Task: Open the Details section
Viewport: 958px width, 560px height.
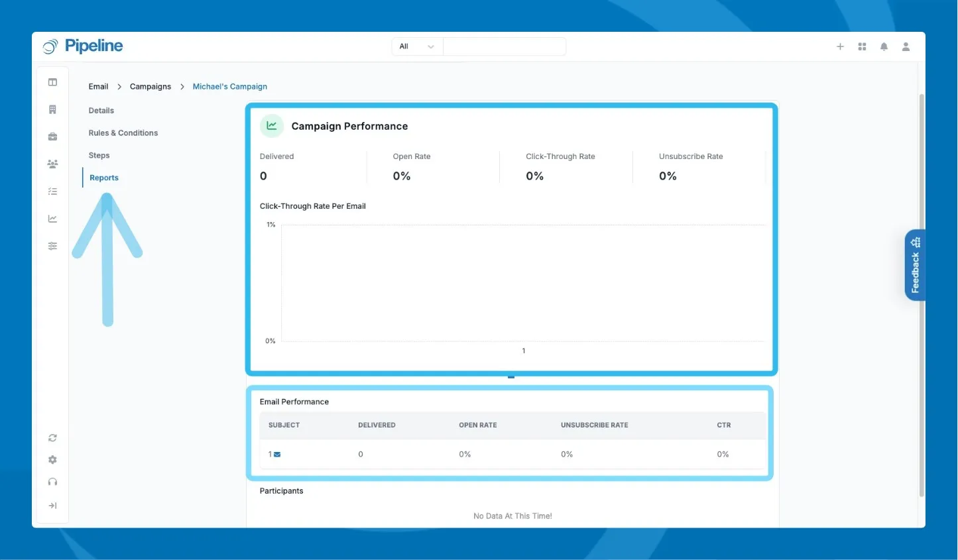Action: point(101,111)
